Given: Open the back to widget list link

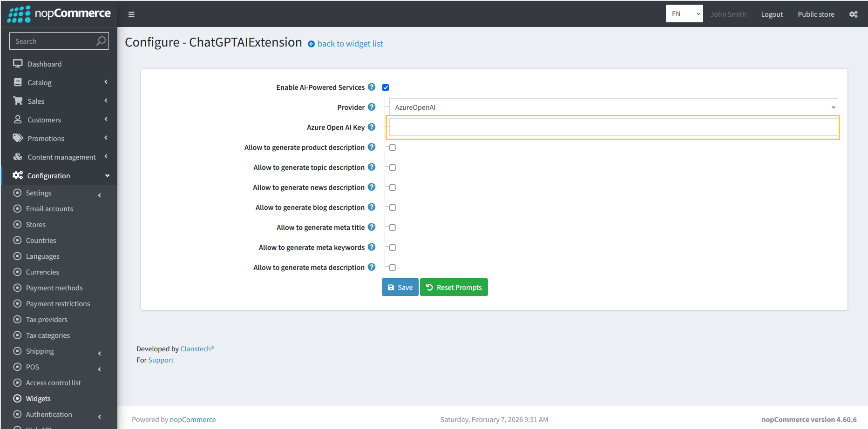Looking at the screenshot, I should point(350,43).
